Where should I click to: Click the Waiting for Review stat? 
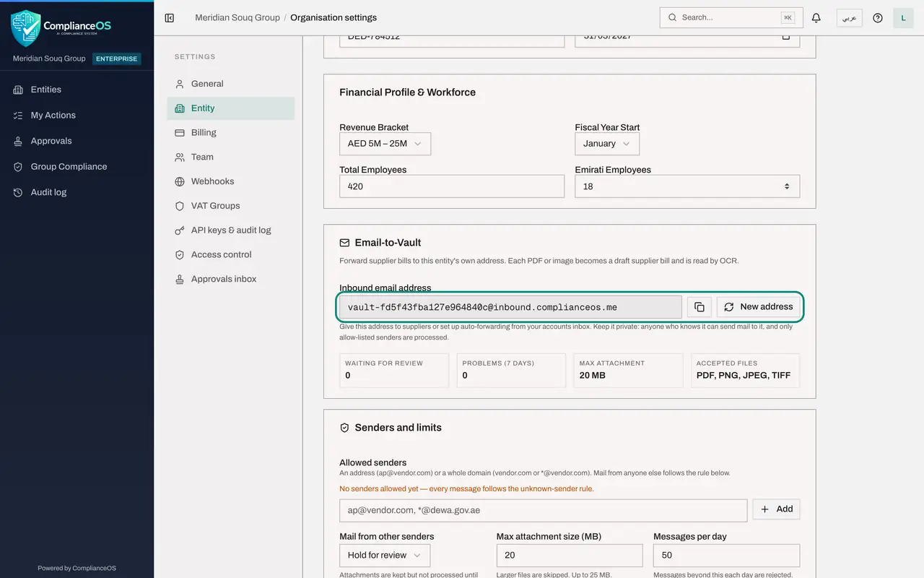(x=394, y=370)
